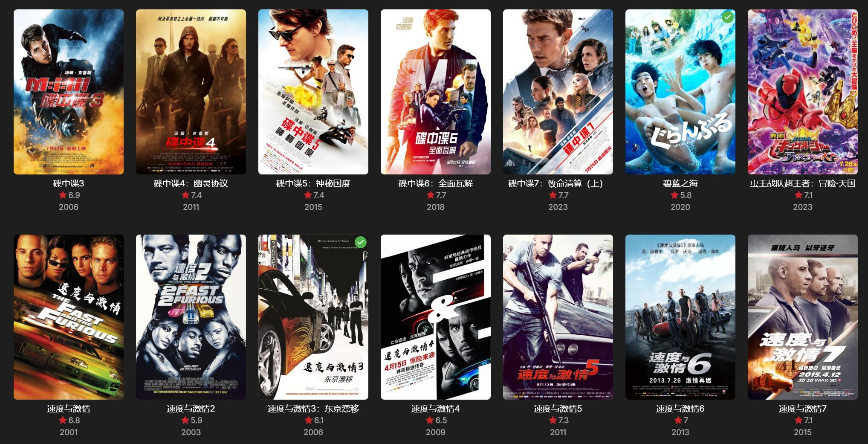This screenshot has width=868, height=444.
Task: Open the 碟中谍4 poster thumbnail
Action: (x=191, y=92)
